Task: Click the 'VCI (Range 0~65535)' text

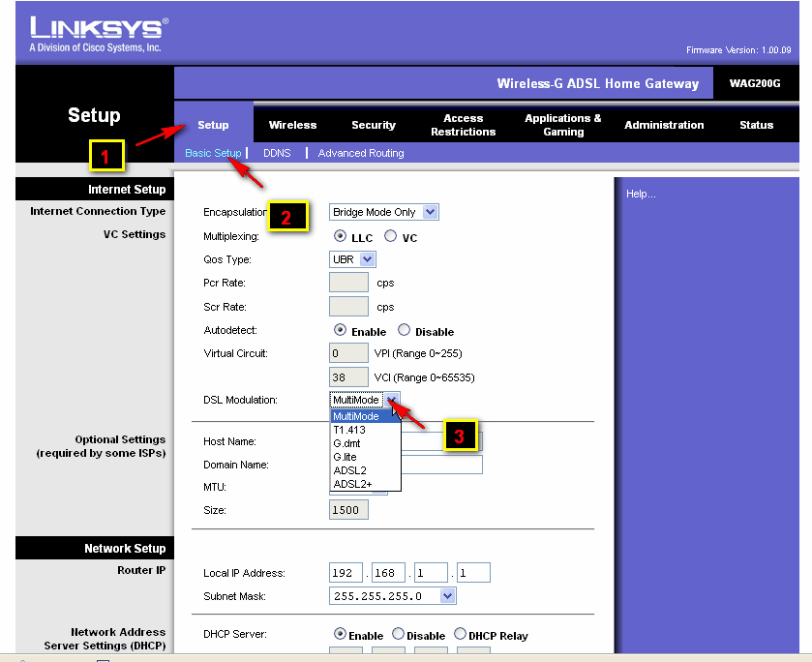Action: [424, 377]
